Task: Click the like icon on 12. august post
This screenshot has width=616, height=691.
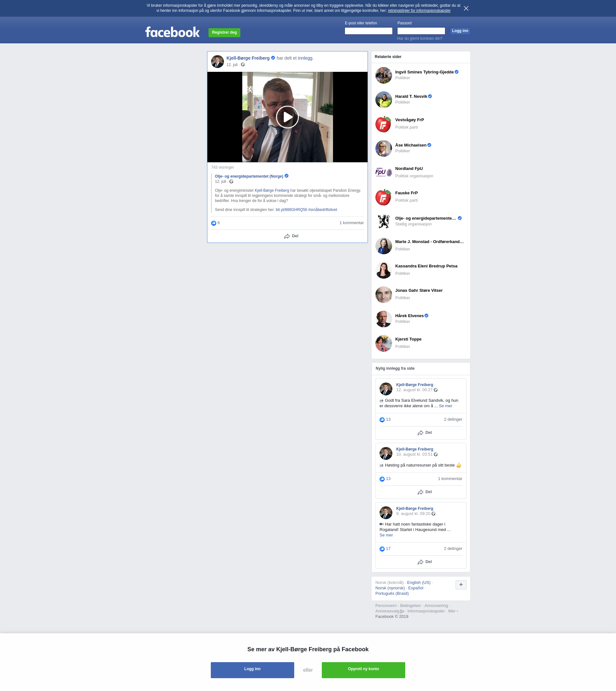Action: coord(382,419)
